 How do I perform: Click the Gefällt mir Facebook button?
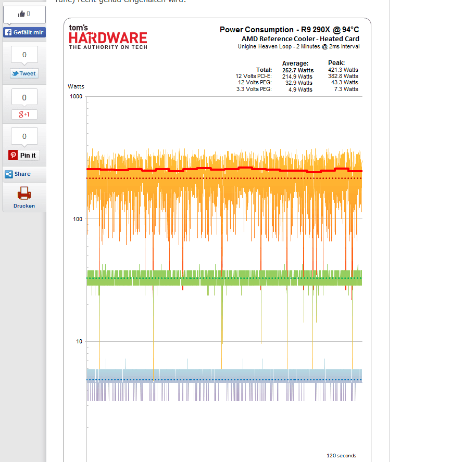24,32
